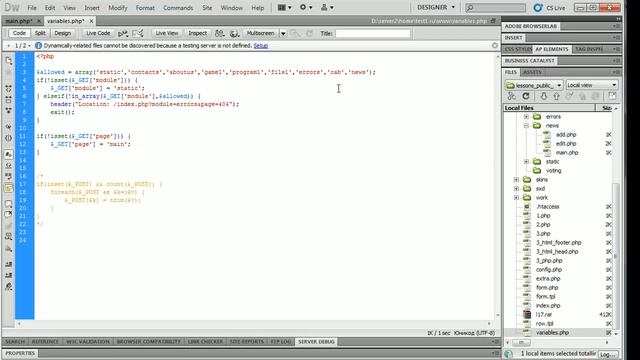
Task: Open the Layout icon menu in application bar
Action: click(284, 7)
